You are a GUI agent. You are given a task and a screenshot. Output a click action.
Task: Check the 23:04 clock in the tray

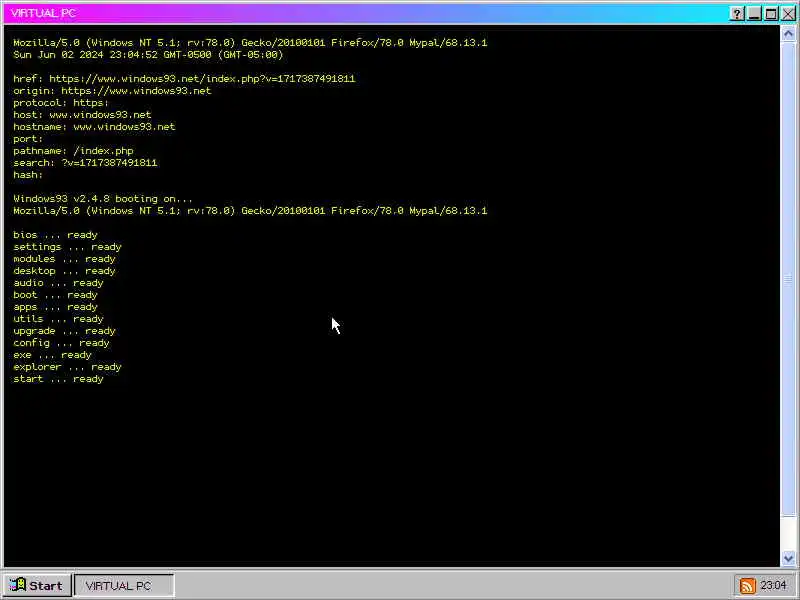pyautogui.click(x=773, y=585)
